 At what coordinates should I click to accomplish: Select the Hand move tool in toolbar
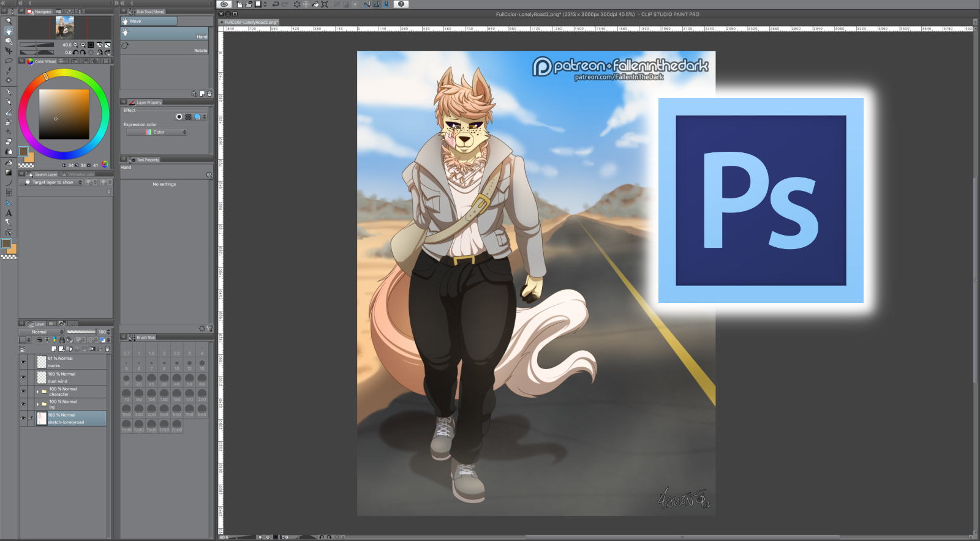coord(9,31)
